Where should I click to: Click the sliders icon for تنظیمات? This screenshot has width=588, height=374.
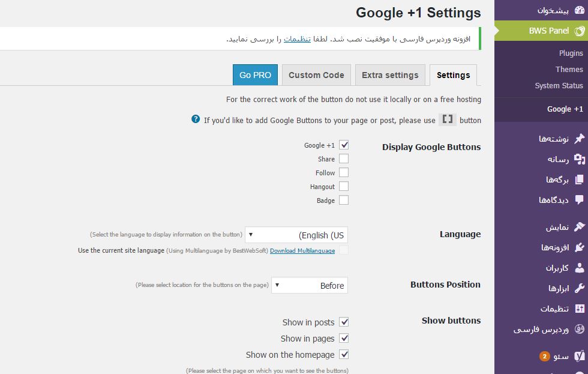[x=580, y=309]
